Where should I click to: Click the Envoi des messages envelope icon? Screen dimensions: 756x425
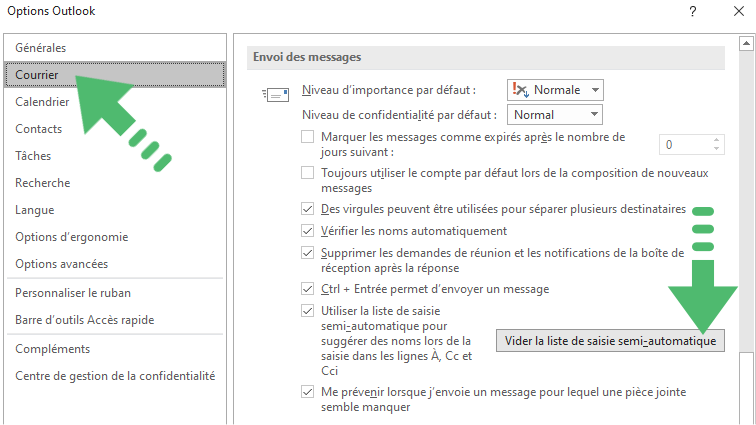pos(275,95)
